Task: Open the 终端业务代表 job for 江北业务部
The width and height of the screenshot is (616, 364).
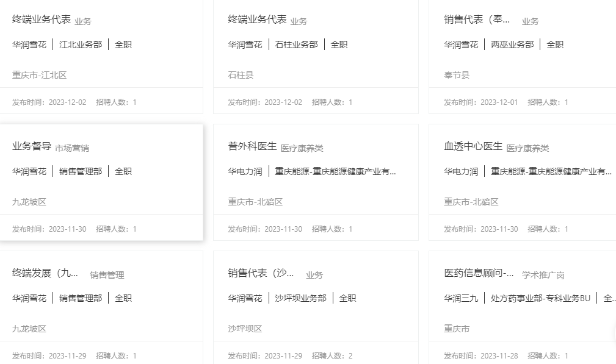Action: tap(42, 20)
